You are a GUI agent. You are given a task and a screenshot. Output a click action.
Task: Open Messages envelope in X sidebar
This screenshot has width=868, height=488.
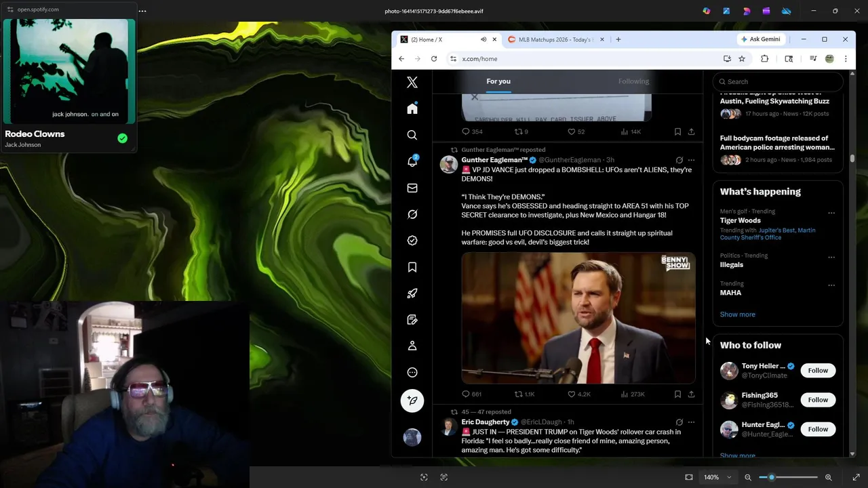[412, 188]
